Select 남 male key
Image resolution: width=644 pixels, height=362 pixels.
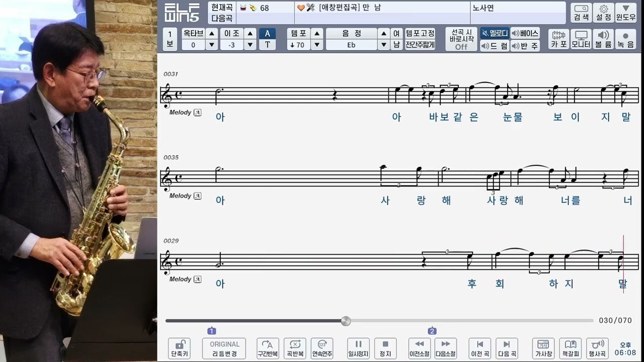pyautogui.click(x=396, y=45)
